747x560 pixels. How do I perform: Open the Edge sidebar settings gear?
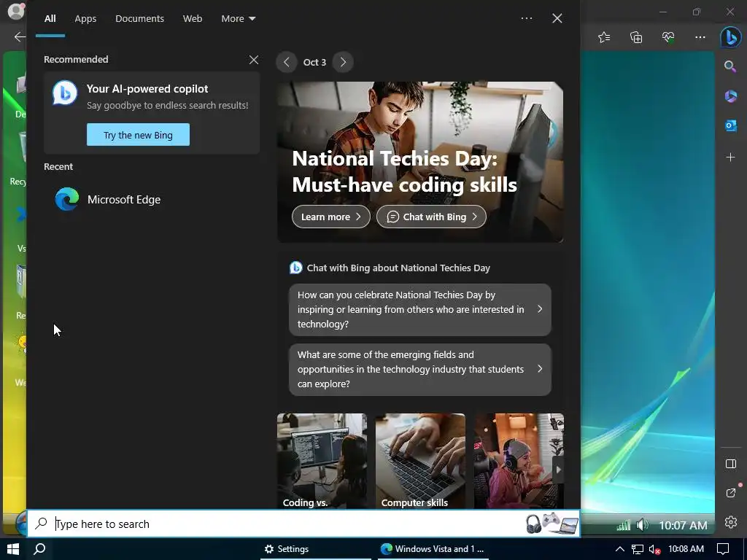731,522
